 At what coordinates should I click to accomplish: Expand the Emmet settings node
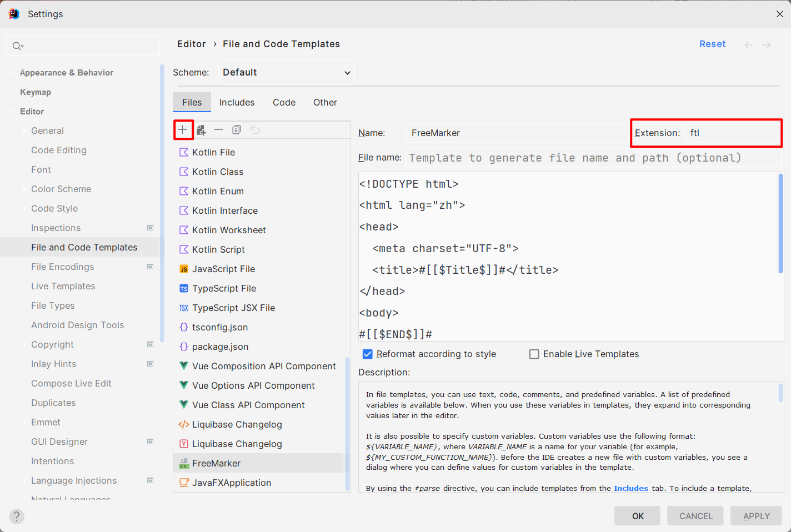click(x=24, y=423)
